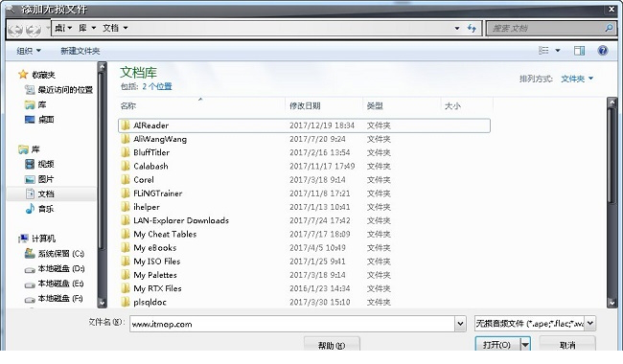Click the Corel folder icon
This screenshot has width=623, height=364.
pos(126,179)
